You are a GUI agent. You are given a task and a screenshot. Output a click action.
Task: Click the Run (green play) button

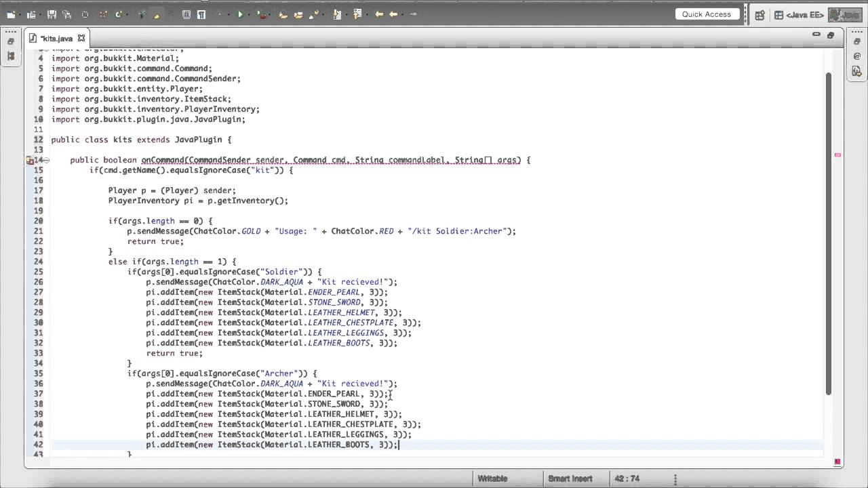tap(240, 14)
